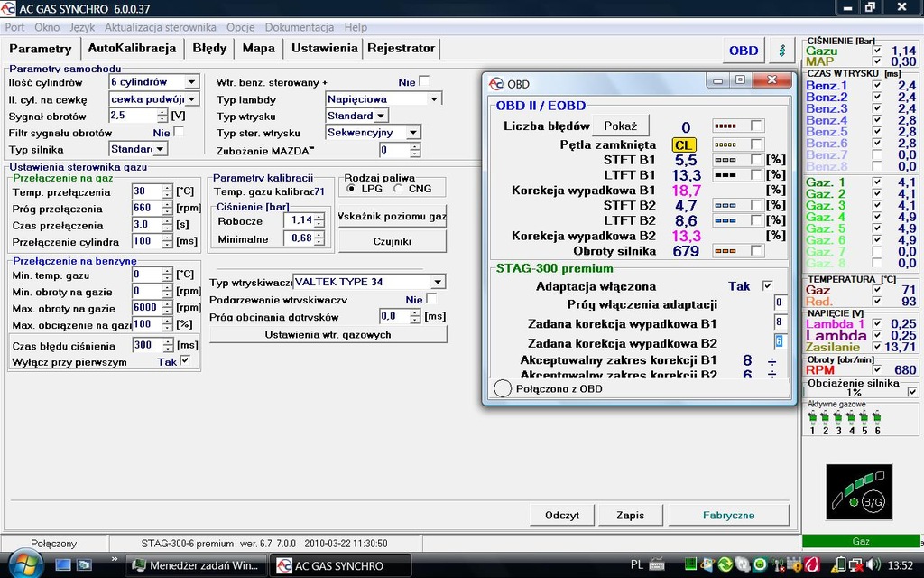
Task: Open the Błędy tab
Action: point(209,49)
